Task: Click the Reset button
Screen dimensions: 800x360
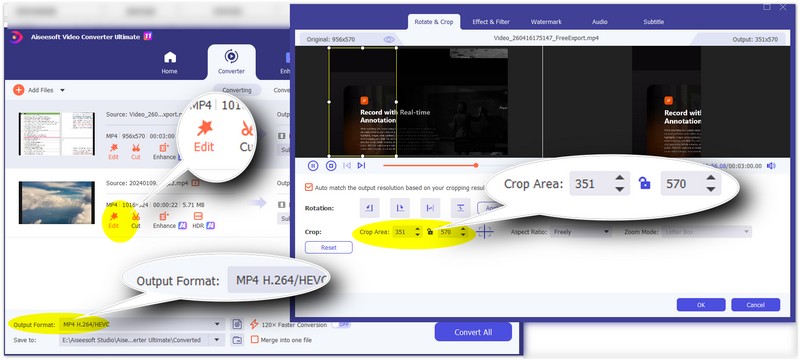Action: 329,247
